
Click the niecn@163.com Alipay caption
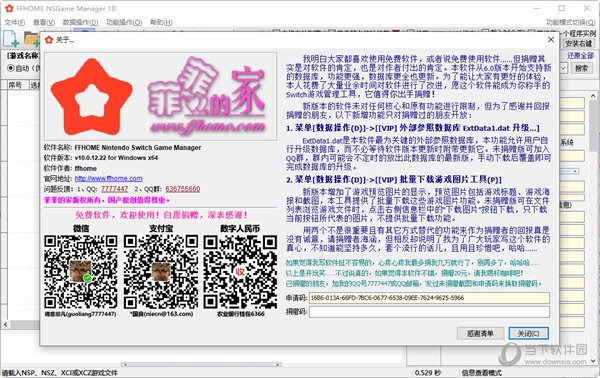pos(161,314)
